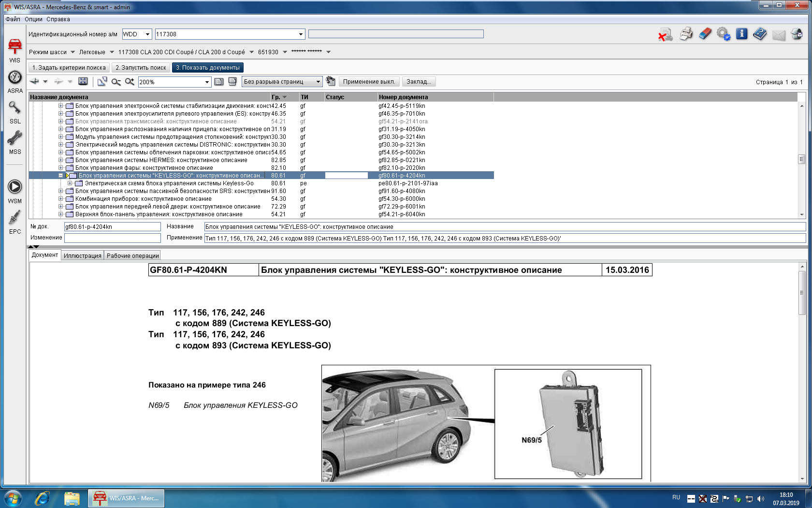Select the 'Документ' tab
This screenshot has height=508, width=812.
click(x=45, y=255)
